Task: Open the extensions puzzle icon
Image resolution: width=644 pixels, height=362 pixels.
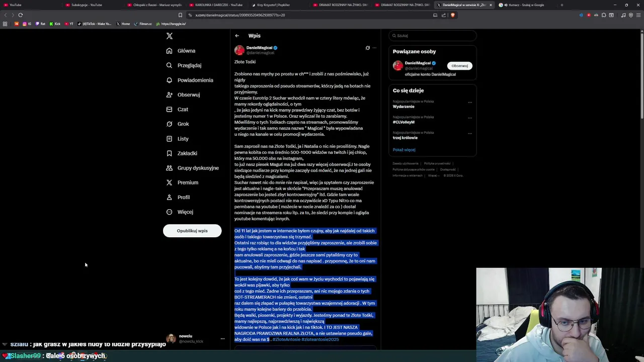Action: (604, 15)
